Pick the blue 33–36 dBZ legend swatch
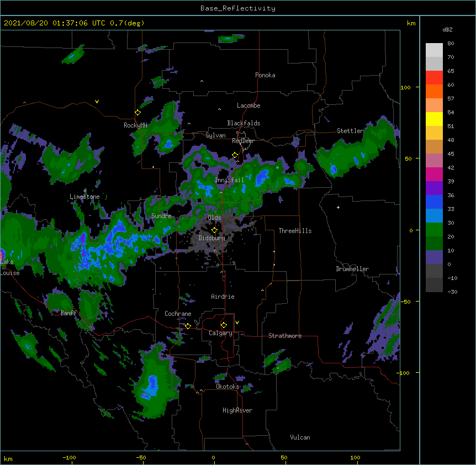 pyautogui.click(x=434, y=202)
